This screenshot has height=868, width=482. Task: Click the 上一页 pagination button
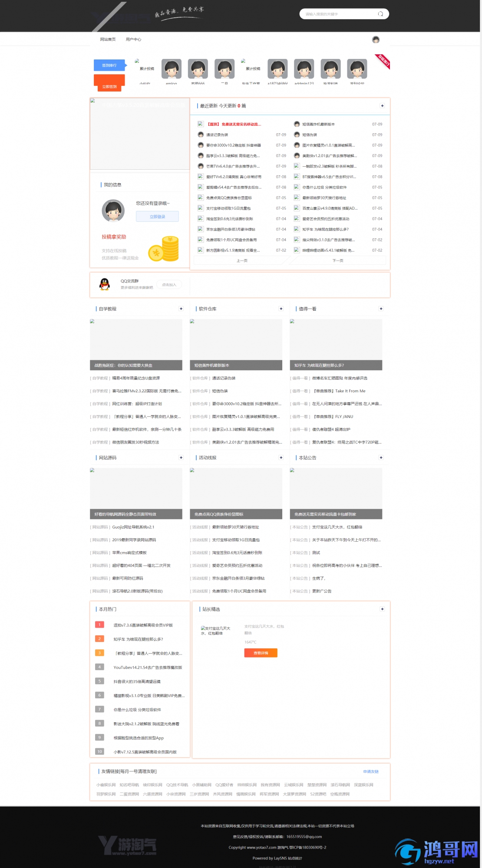pyautogui.click(x=242, y=260)
